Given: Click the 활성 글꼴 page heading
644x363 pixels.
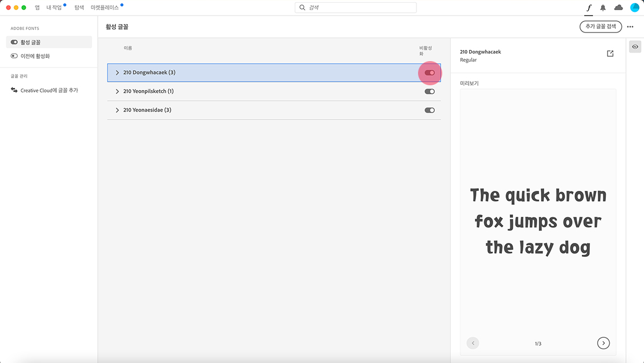Looking at the screenshot, I should pos(118,26).
